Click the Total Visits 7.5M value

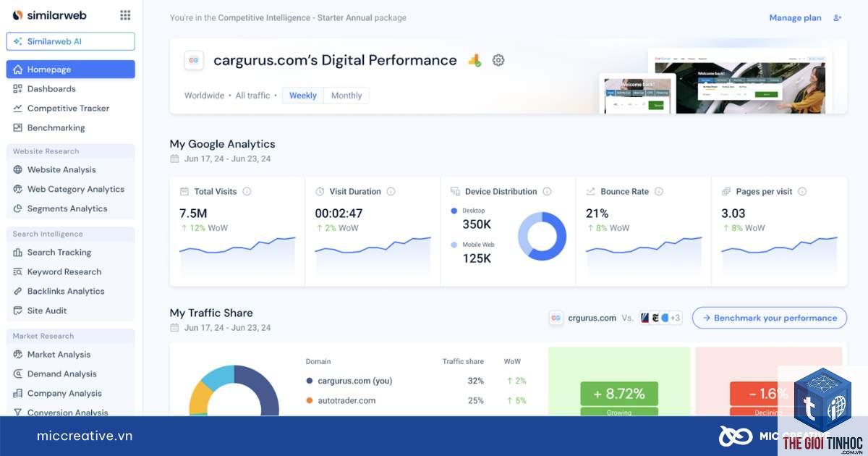(193, 214)
